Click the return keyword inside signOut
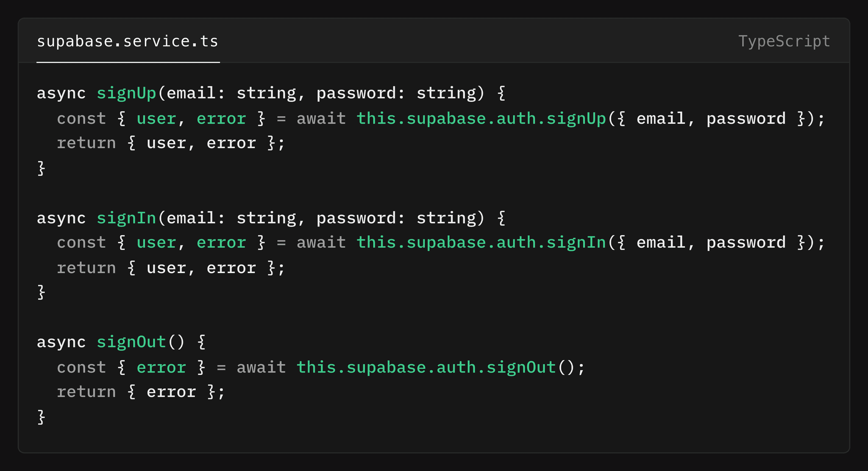This screenshot has height=471, width=868. pyautogui.click(x=86, y=392)
